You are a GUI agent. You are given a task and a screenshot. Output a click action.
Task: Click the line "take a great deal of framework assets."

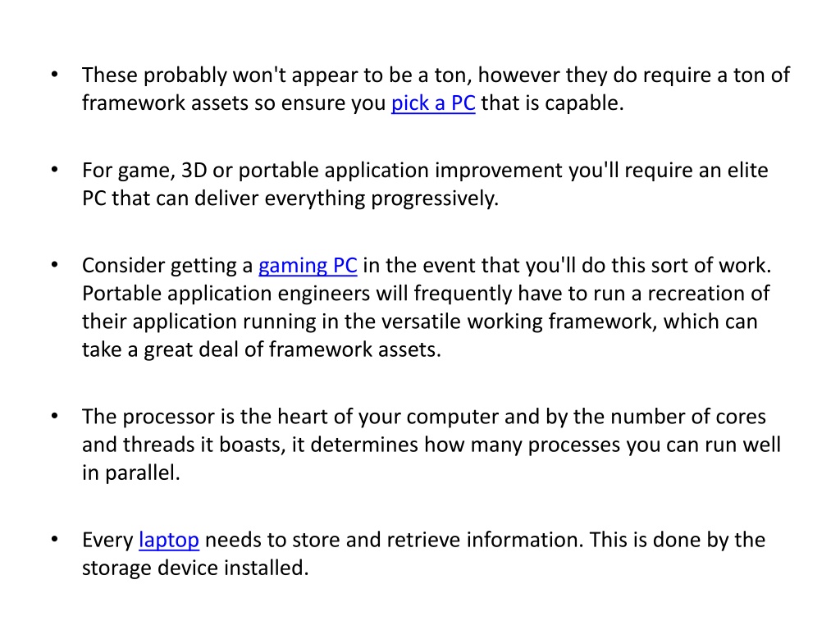[x=262, y=349]
